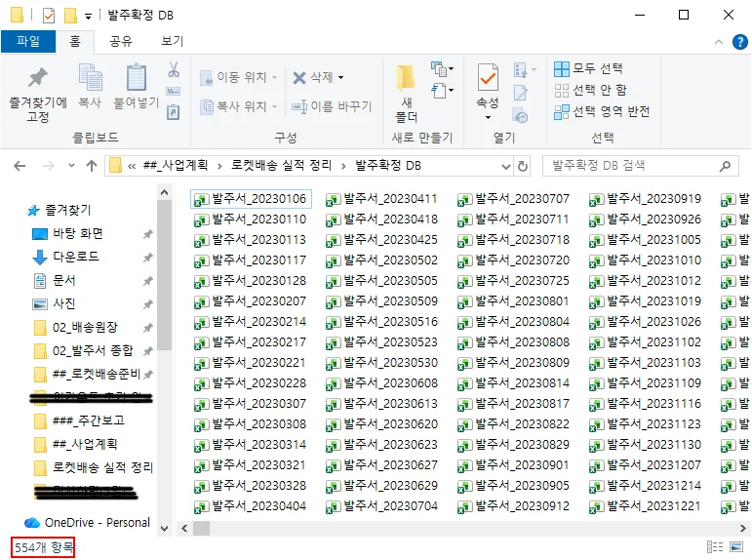Click the edit file icon
The width and height of the screenshot is (752, 560).
(521, 92)
